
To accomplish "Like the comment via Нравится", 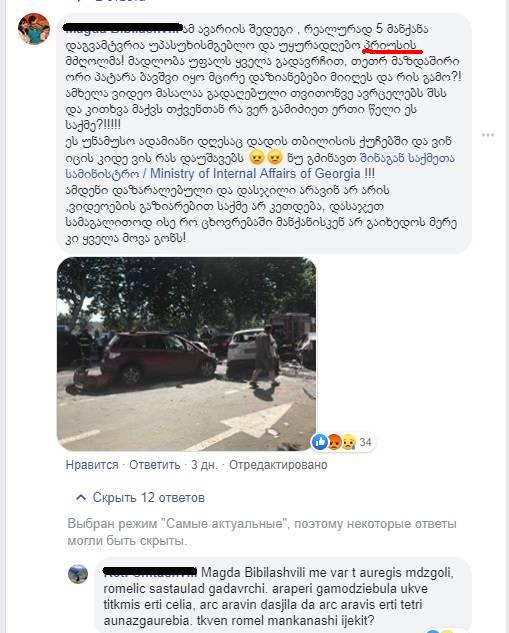I will pos(92,465).
